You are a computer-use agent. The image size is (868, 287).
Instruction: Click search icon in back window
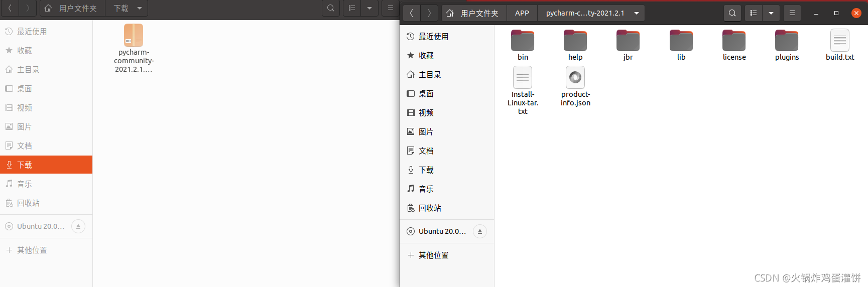(331, 8)
